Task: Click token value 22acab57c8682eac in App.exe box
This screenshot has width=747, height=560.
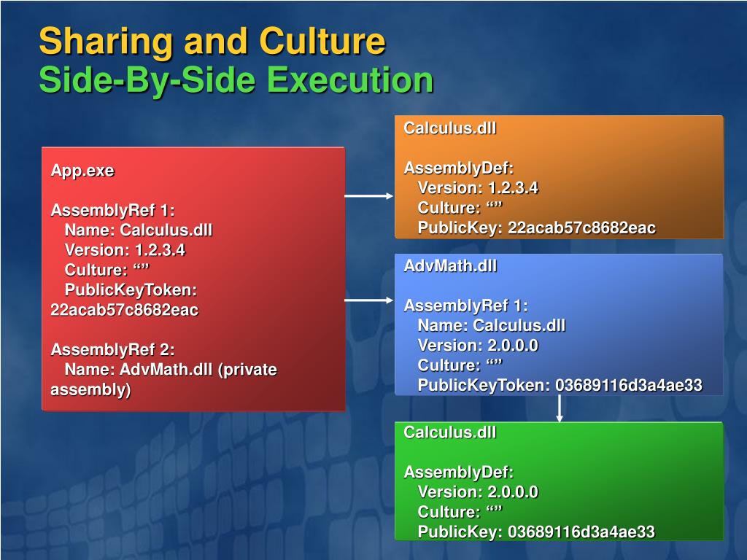Action: coord(124,310)
